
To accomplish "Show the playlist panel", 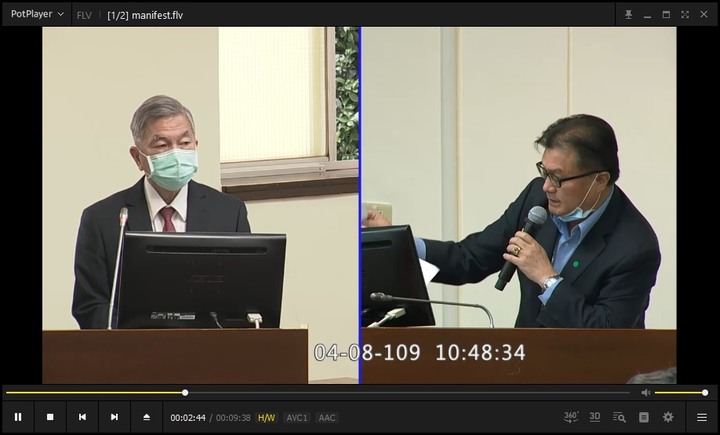I will (x=644, y=417).
